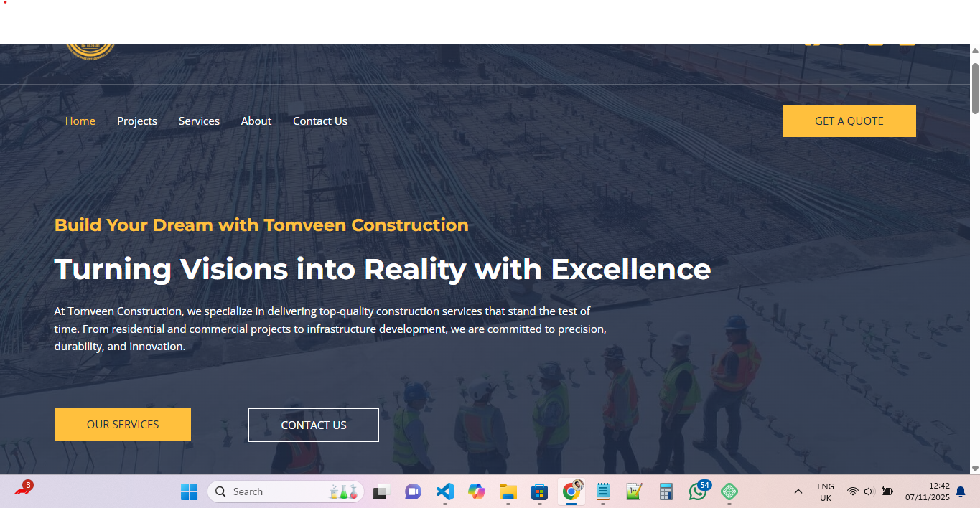980x508 pixels.
Task: Launch Calculator from the taskbar
Action: click(x=666, y=491)
